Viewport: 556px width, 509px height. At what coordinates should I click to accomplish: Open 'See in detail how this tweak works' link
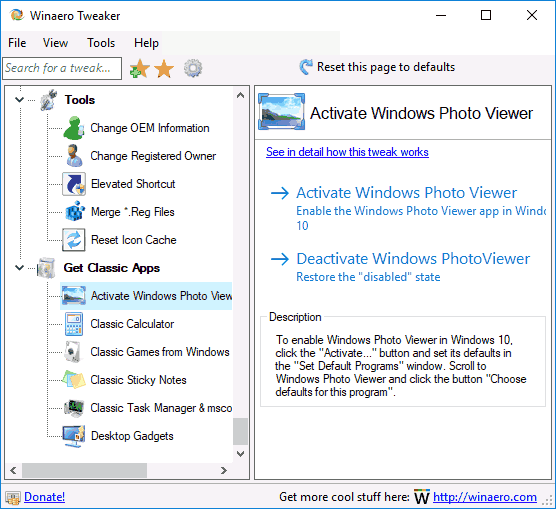click(x=347, y=152)
